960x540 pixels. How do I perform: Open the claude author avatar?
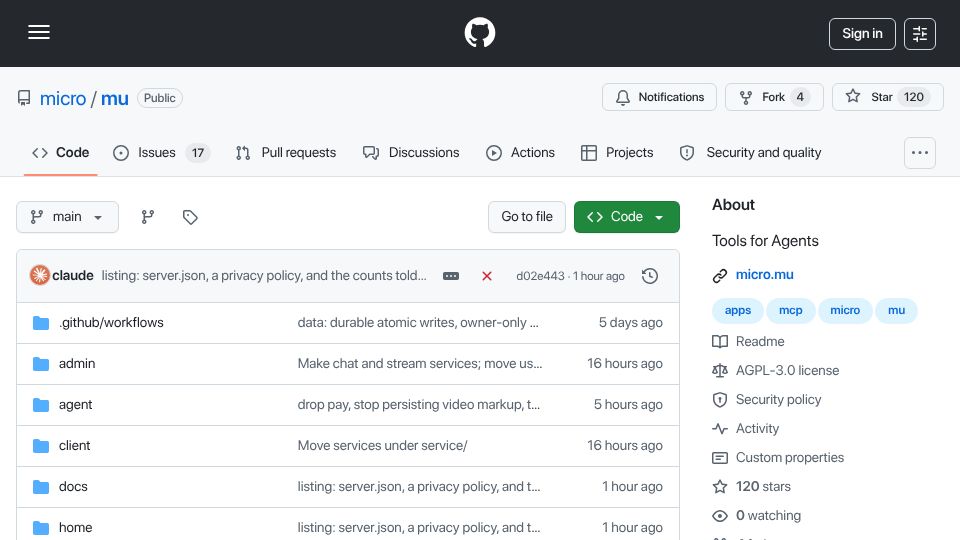[x=40, y=276]
